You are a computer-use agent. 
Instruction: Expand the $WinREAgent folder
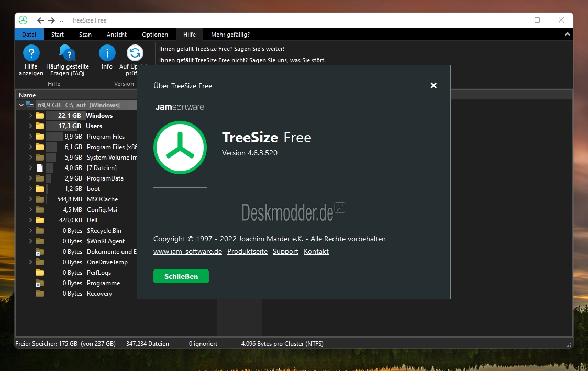(x=30, y=241)
